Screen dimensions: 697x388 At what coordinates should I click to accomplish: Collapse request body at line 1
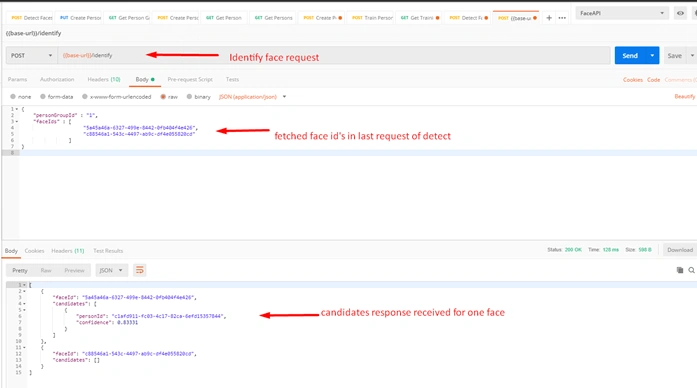pos(17,109)
